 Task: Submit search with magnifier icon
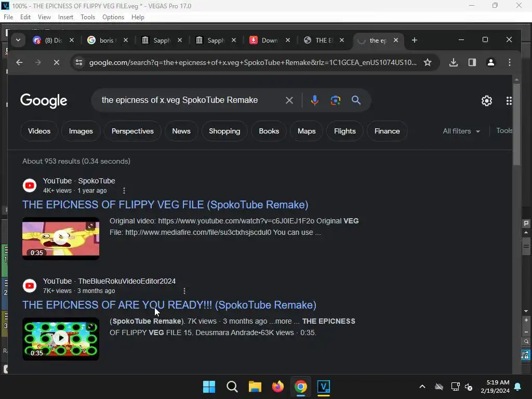[356, 100]
